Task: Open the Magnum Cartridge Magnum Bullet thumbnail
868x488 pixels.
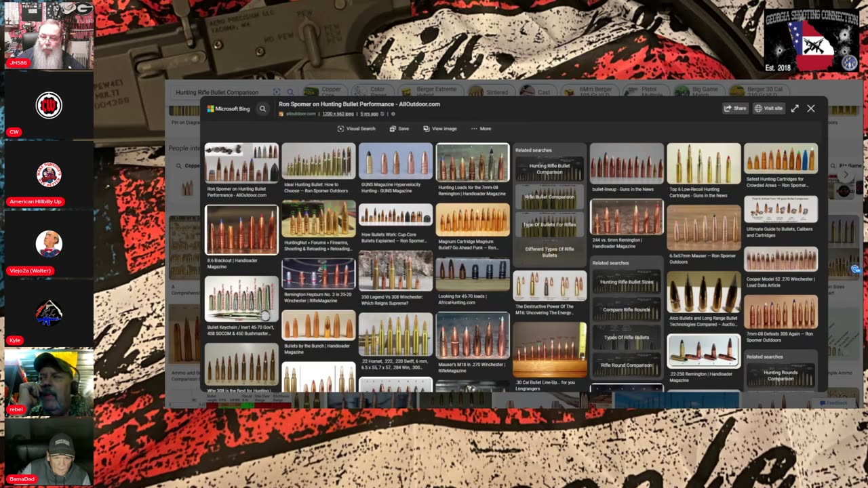Action: pyautogui.click(x=473, y=220)
